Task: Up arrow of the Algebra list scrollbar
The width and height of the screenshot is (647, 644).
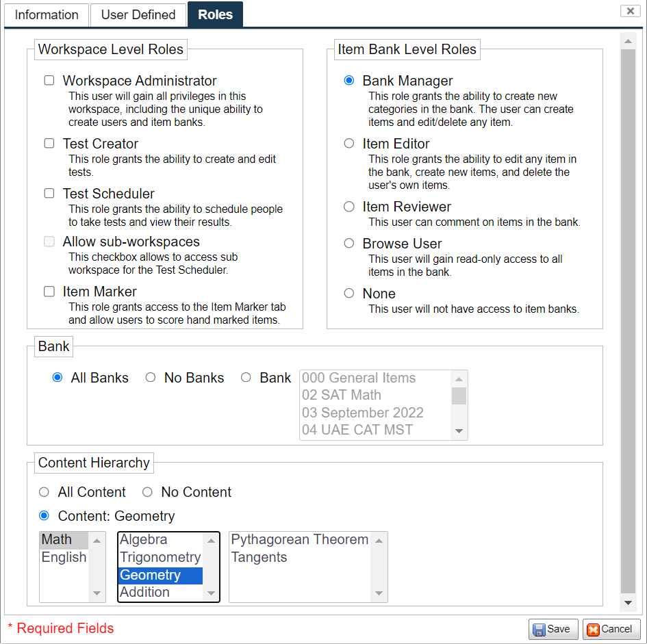Action: pos(211,541)
